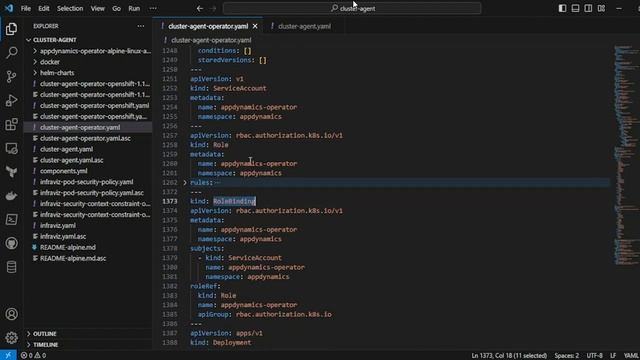Open the database view icon in activity bar

click(11, 267)
